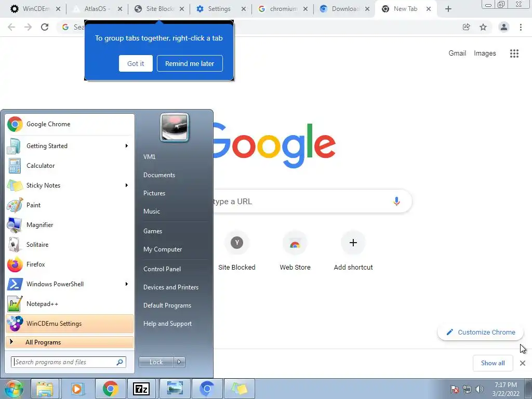Click the Google search box
Screen dimensions: 532x399
pos(312,201)
